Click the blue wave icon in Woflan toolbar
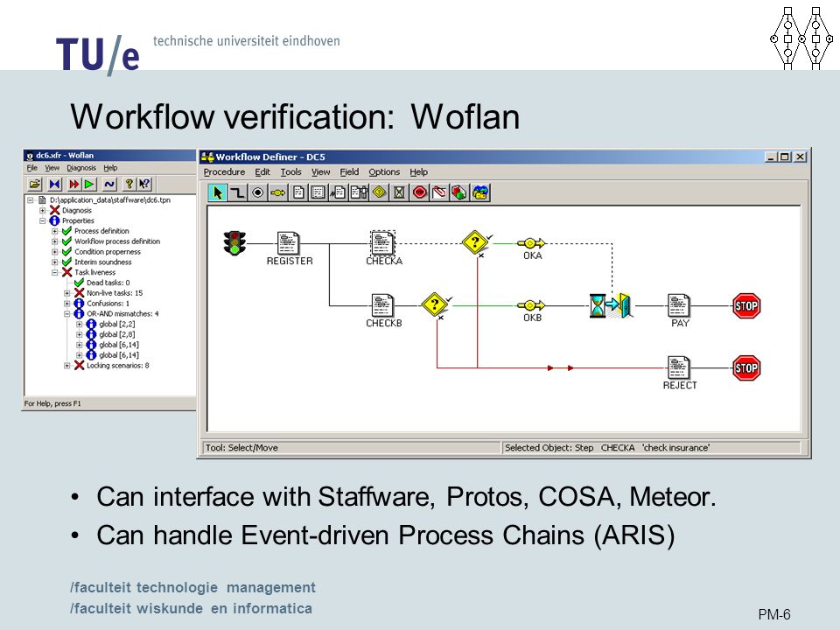840x630 pixels. [x=109, y=185]
